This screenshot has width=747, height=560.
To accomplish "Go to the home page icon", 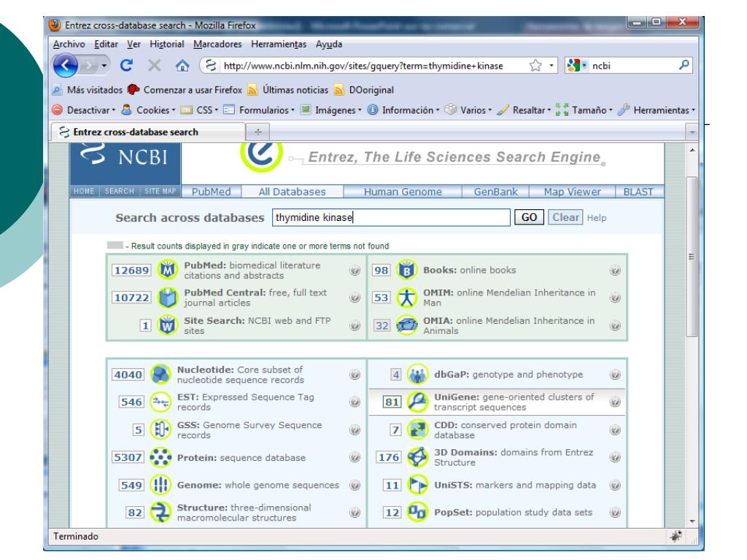I will pos(182,65).
